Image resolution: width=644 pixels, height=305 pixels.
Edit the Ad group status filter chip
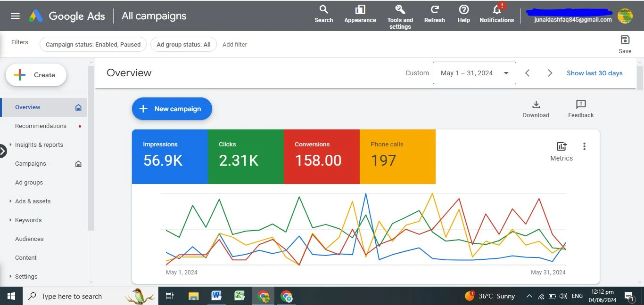(x=183, y=44)
